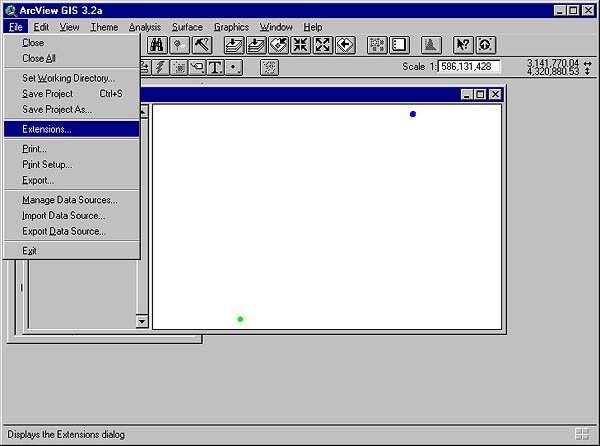Click status text 'Displays the Extensions dialog'
Viewport: 600px width, 446px height.
pyautogui.click(x=66, y=435)
